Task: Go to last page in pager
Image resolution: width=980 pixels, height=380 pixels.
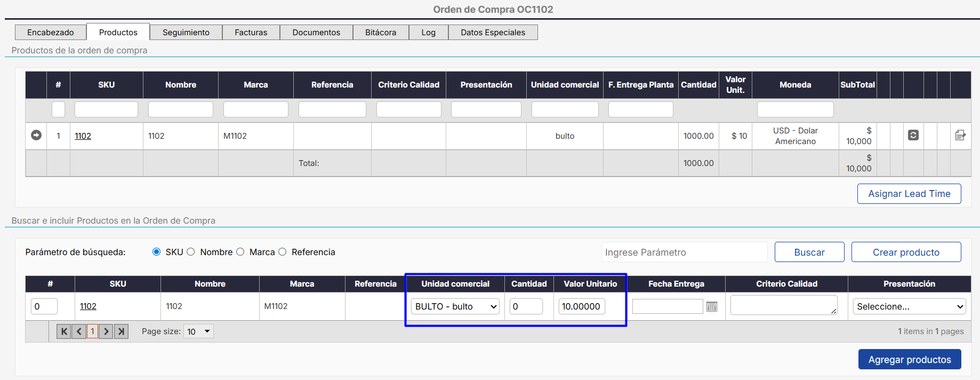Action: coord(122,331)
